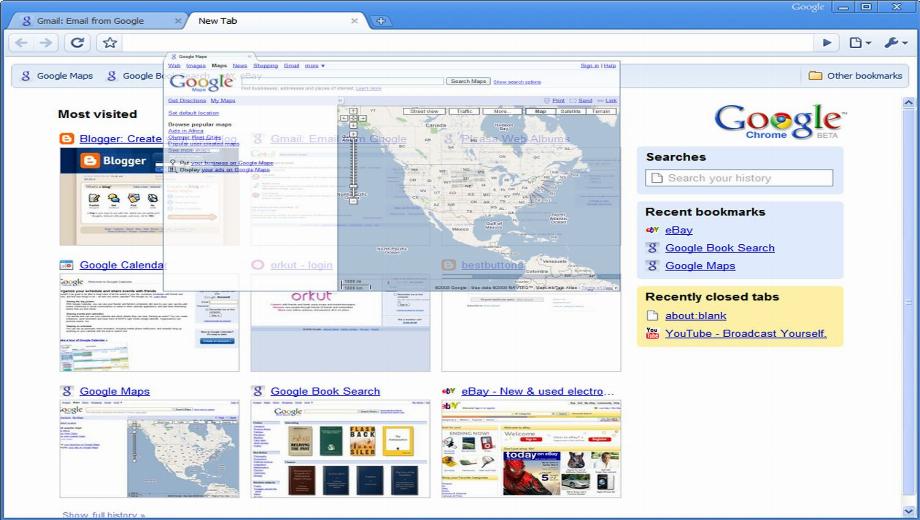
Task: Go back with the Back arrow button
Action: pos(21,43)
